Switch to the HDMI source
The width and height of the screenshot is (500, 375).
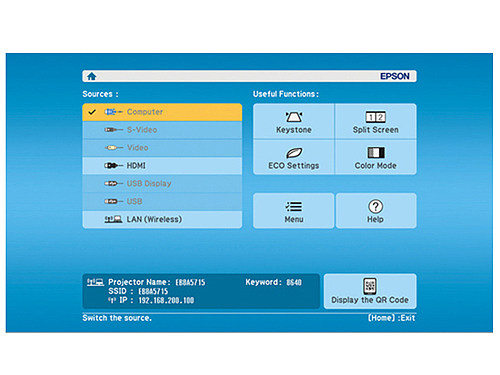click(x=162, y=166)
